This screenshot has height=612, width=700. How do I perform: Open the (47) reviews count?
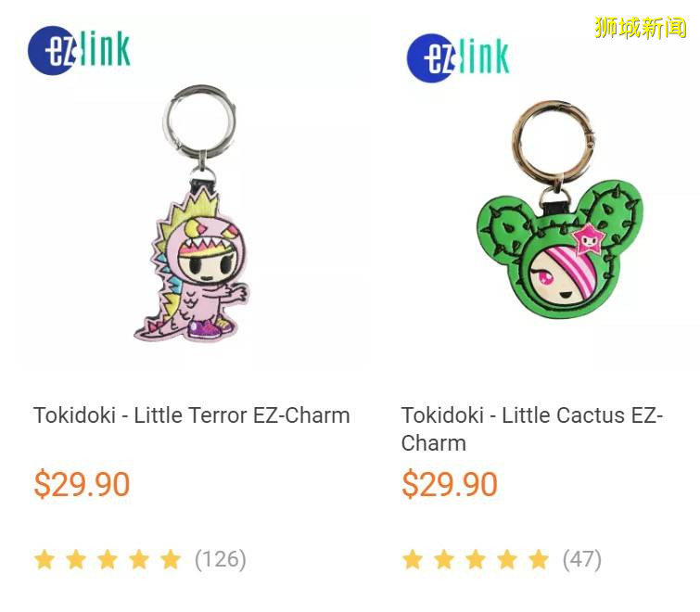pos(582,559)
